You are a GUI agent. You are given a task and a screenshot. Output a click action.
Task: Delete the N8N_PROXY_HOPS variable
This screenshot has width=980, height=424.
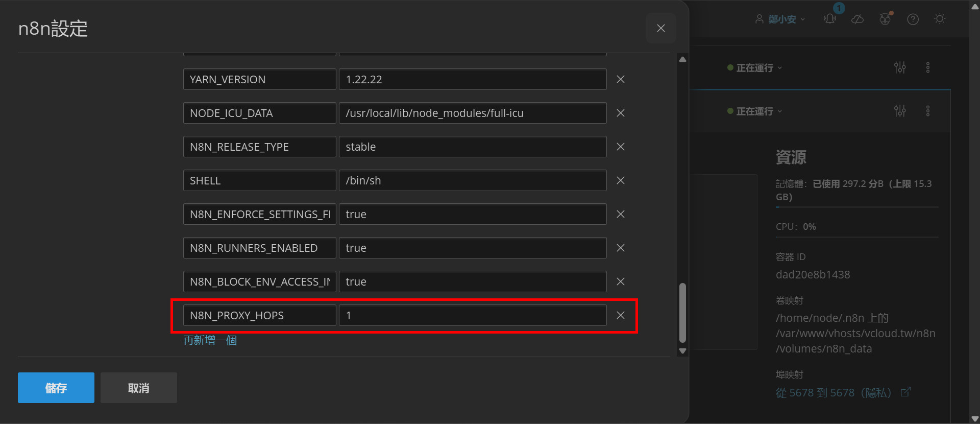point(621,315)
